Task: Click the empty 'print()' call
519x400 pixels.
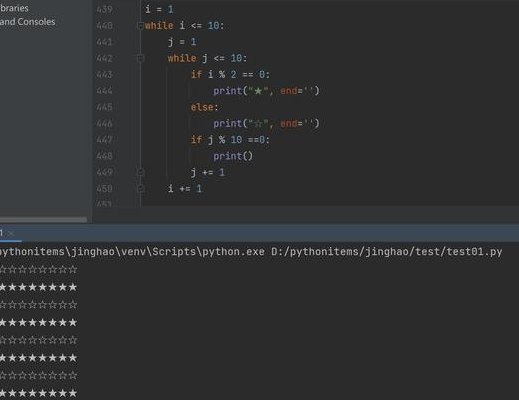Action: (233, 156)
